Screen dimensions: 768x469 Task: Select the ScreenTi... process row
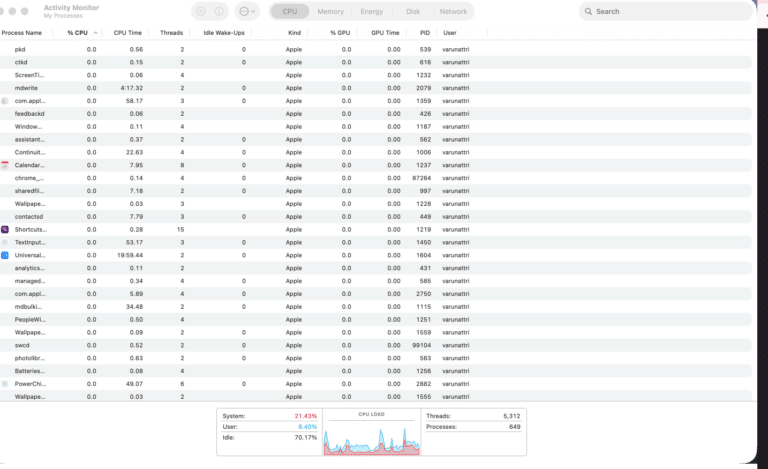point(376,75)
